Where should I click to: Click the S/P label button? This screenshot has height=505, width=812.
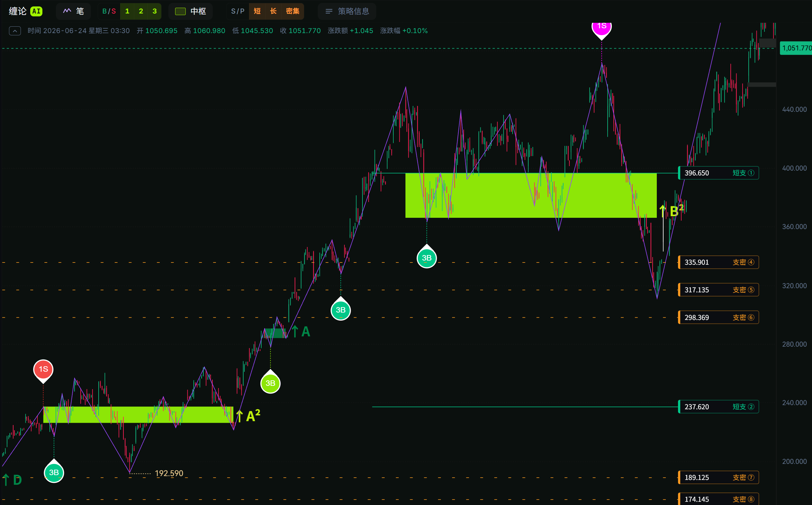(238, 11)
